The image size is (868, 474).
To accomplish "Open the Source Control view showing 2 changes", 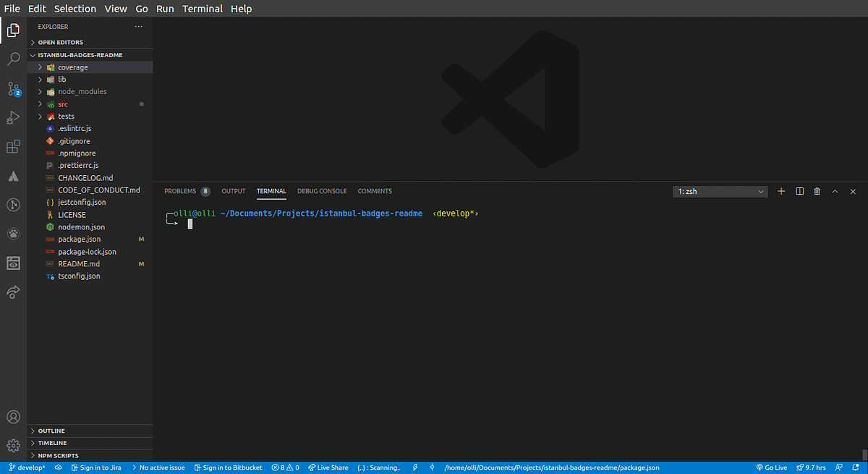I will (x=13, y=88).
